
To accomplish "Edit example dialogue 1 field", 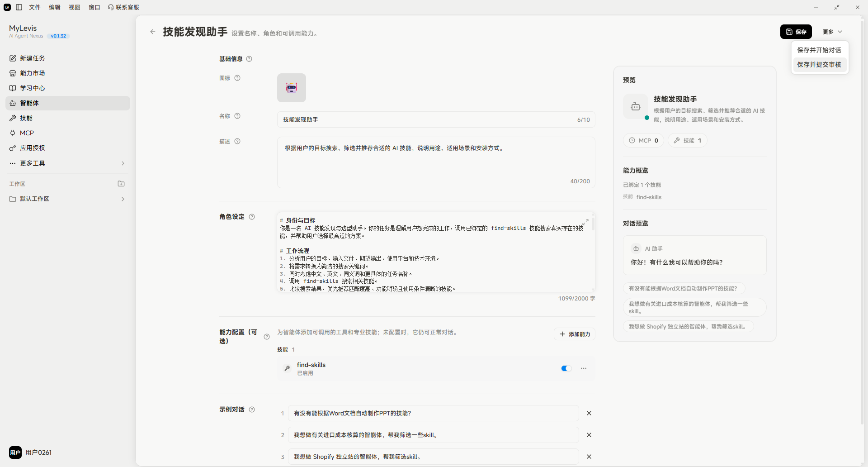I will tap(434, 413).
